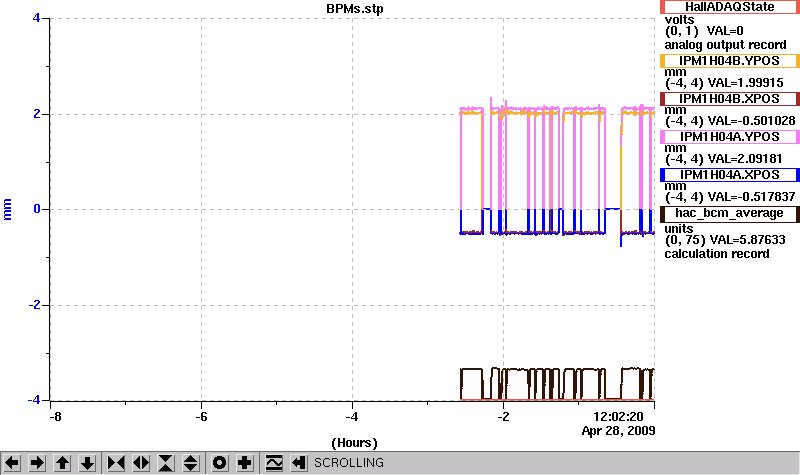Click the pan left arrow button
Image resolution: width=800 pixels, height=475 pixels.
click(x=12, y=463)
